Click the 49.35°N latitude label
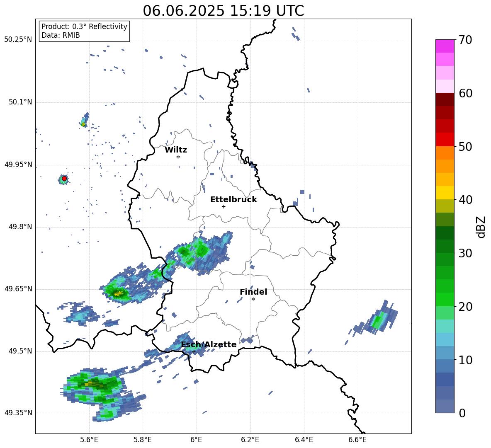 18,413
